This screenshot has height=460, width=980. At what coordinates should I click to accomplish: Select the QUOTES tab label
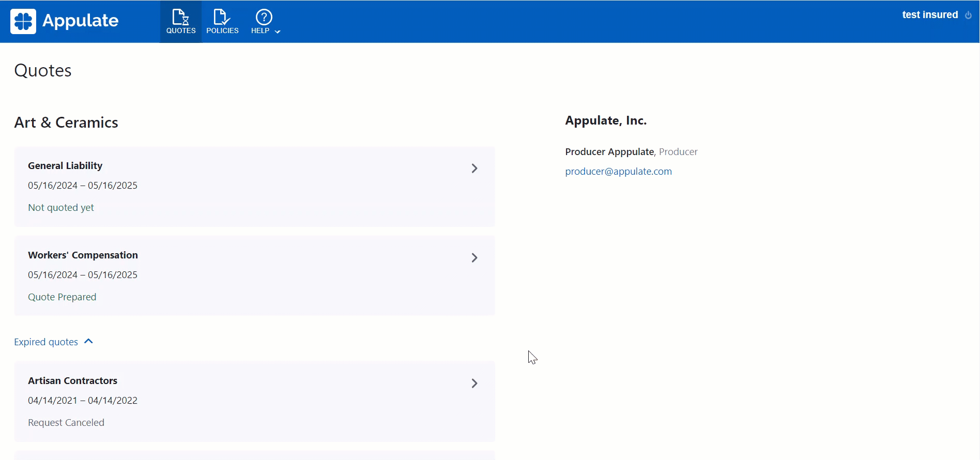(x=181, y=30)
